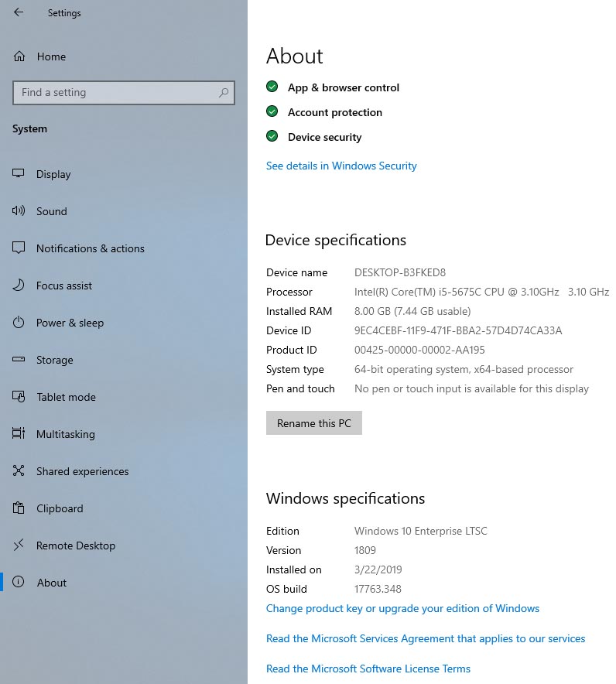The width and height of the screenshot is (616, 684).
Task: Click the Power & sleep icon
Action: [19, 323]
